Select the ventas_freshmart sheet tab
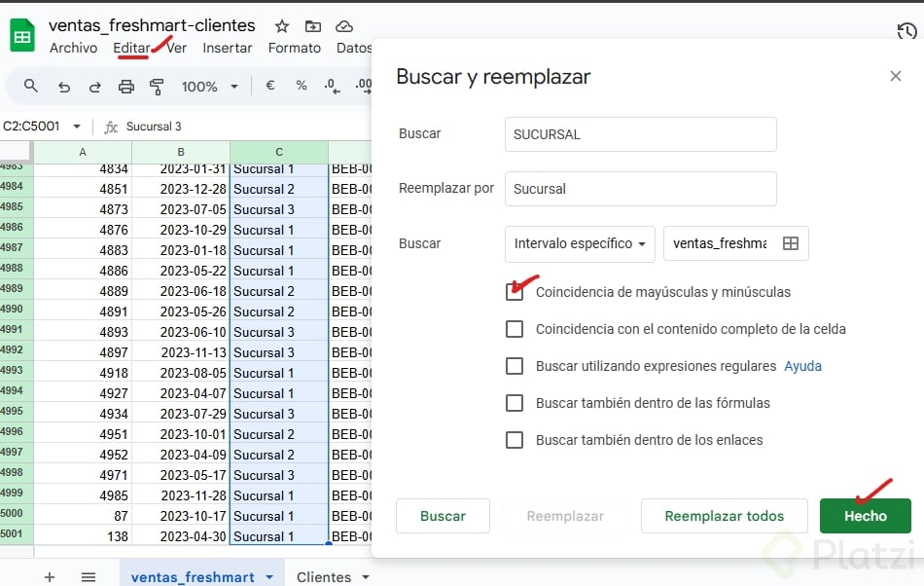The height and width of the screenshot is (586, 924). point(193,576)
